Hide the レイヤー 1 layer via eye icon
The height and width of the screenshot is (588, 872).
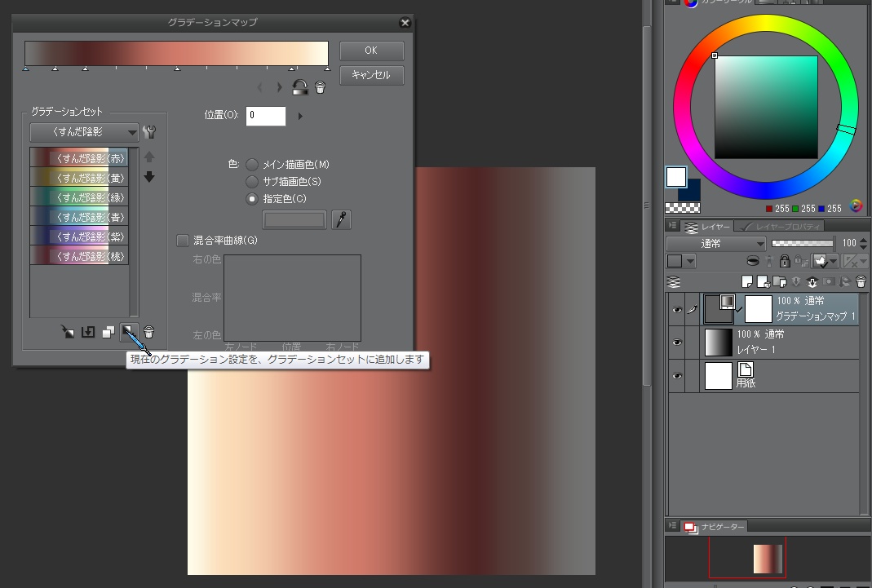click(x=676, y=343)
